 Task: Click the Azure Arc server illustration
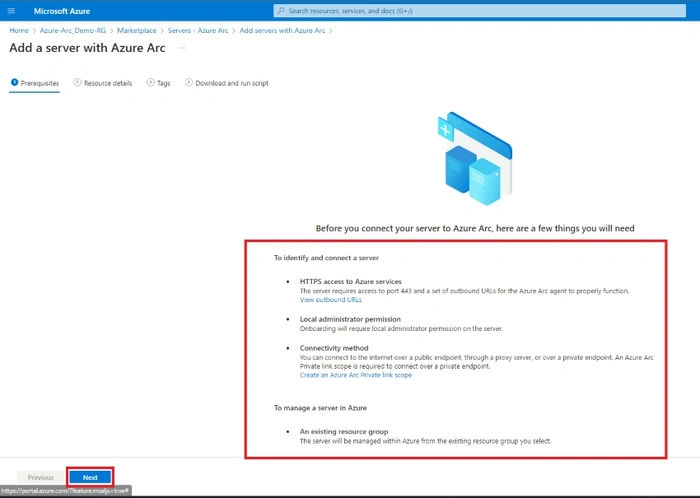coord(475,158)
